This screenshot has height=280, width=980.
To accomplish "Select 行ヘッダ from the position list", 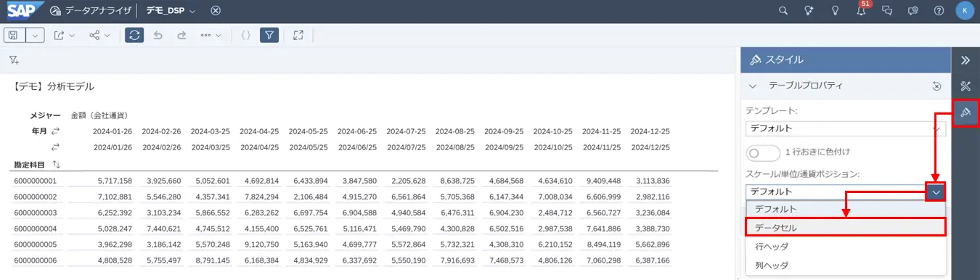I will (846, 247).
